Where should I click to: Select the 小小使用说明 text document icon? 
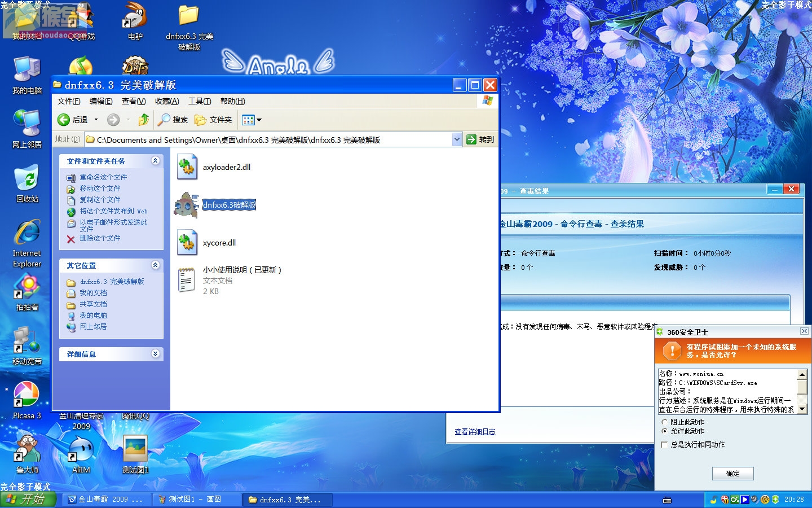tap(187, 281)
